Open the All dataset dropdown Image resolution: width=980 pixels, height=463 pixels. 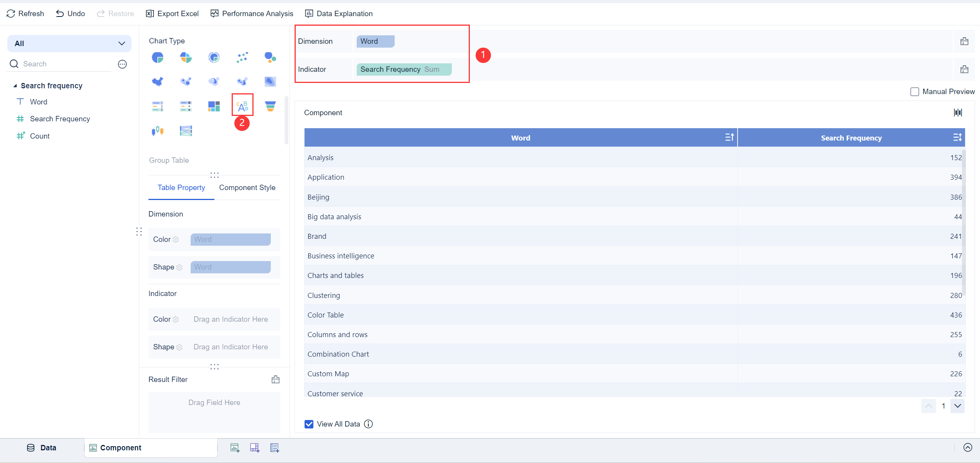point(69,43)
